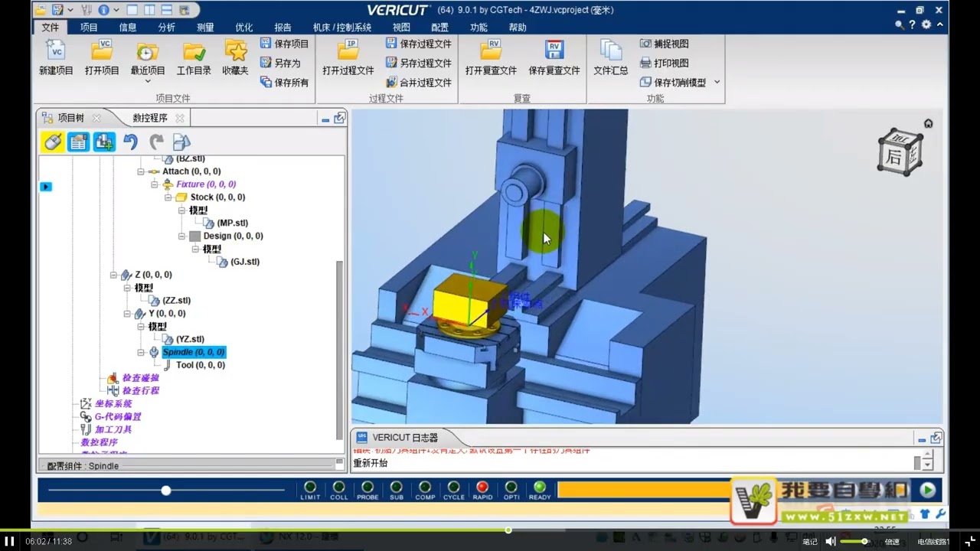Toggle the add component icon in project tree toolbar
The width and height of the screenshot is (980, 551).
pos(104,142)
